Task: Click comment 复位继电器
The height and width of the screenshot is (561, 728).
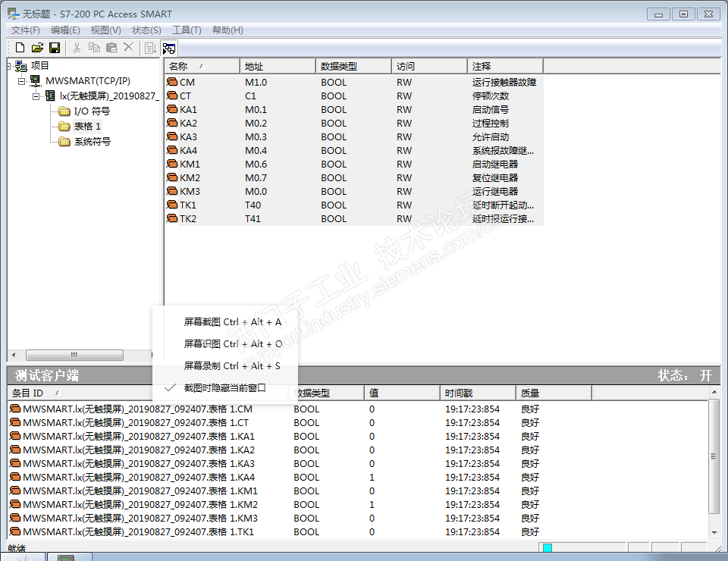Action: [495, 177]
